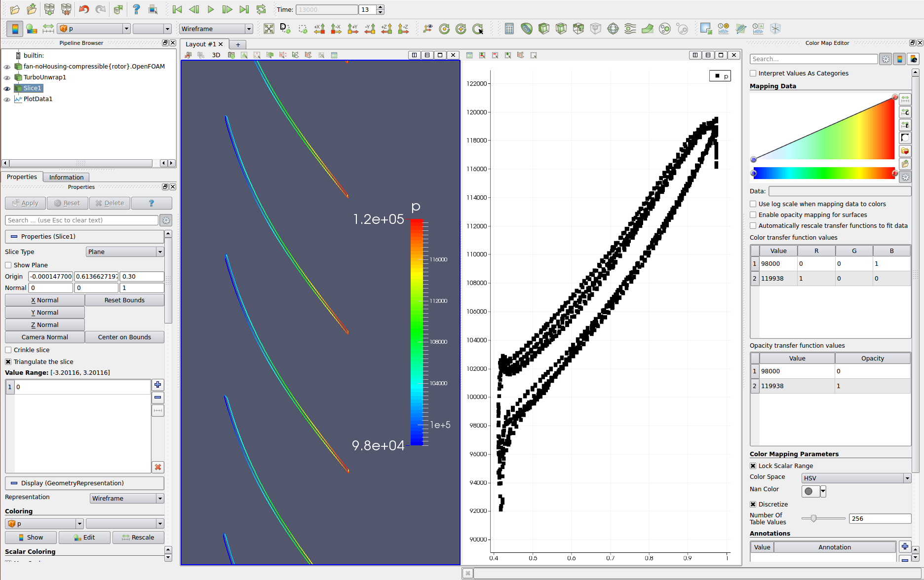Click the Undo arrow icon

pos(84,9)
